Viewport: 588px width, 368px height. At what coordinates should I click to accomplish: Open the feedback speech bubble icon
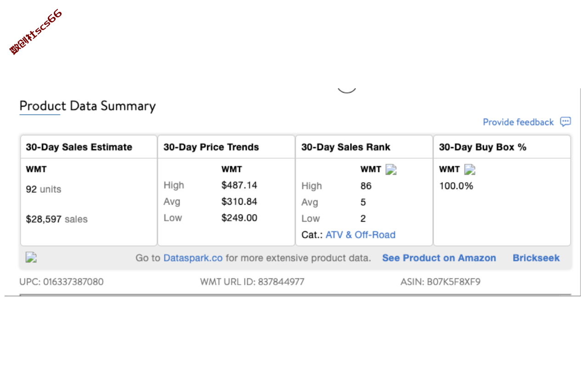pos(565,122)
